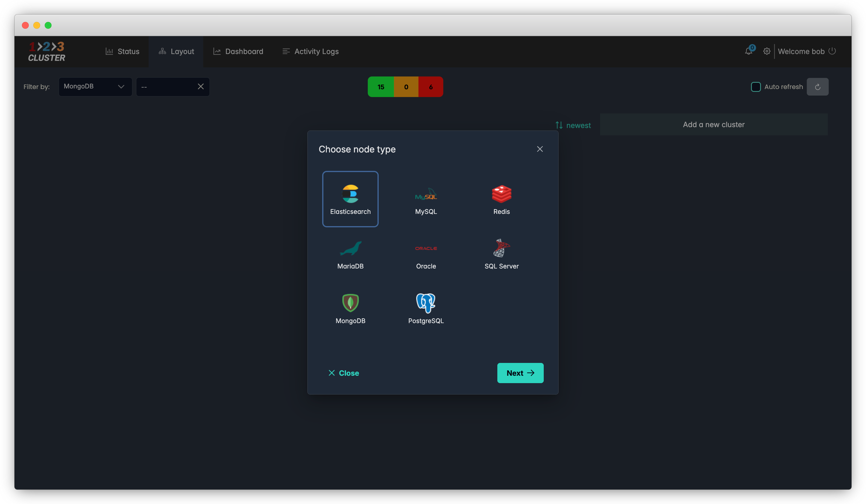
Task: Select the MariaDB seal icon
Action: (350, 249)
